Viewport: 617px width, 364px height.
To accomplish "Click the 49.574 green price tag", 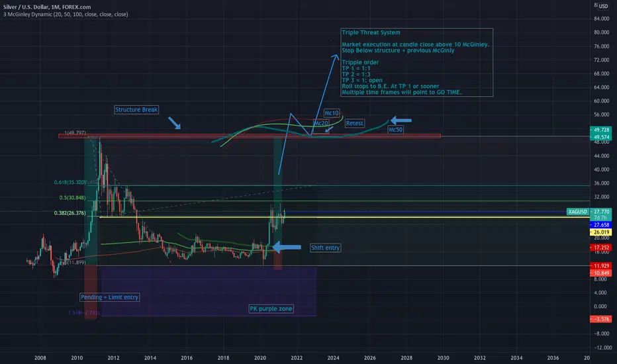I will [601, 138].
